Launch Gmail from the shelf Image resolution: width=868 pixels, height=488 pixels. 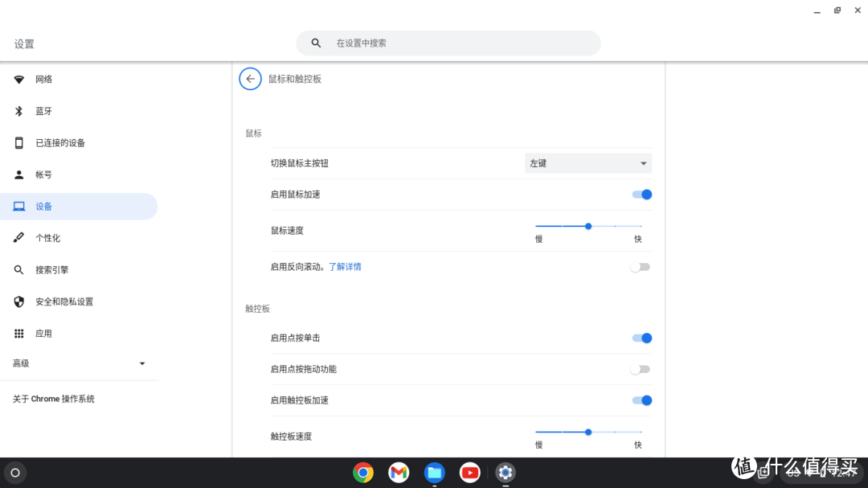[398, 473]
